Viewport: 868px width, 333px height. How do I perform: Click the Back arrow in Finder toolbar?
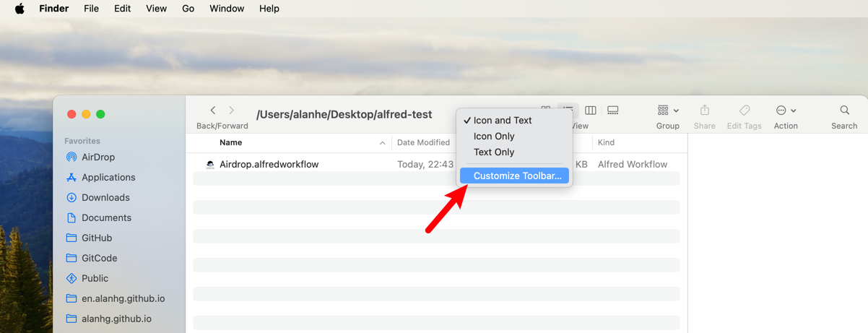coord(213,111)
